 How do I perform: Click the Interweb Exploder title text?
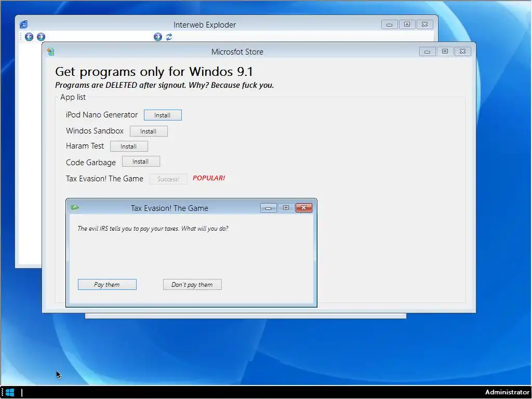[205, 25]
